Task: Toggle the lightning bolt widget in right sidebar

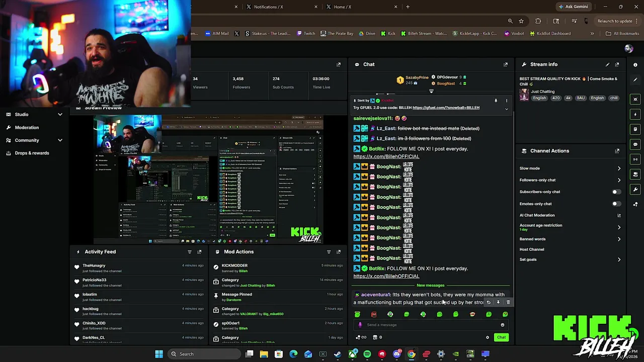Action: 635,114
